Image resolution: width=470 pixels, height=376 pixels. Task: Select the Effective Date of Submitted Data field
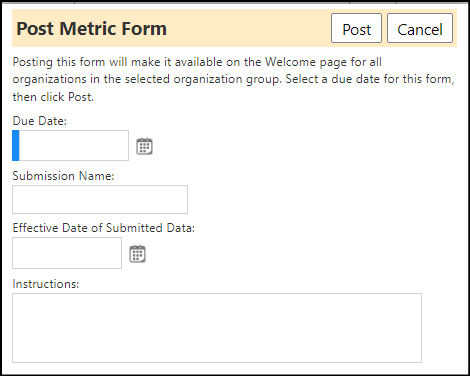(x=67, y=253)
